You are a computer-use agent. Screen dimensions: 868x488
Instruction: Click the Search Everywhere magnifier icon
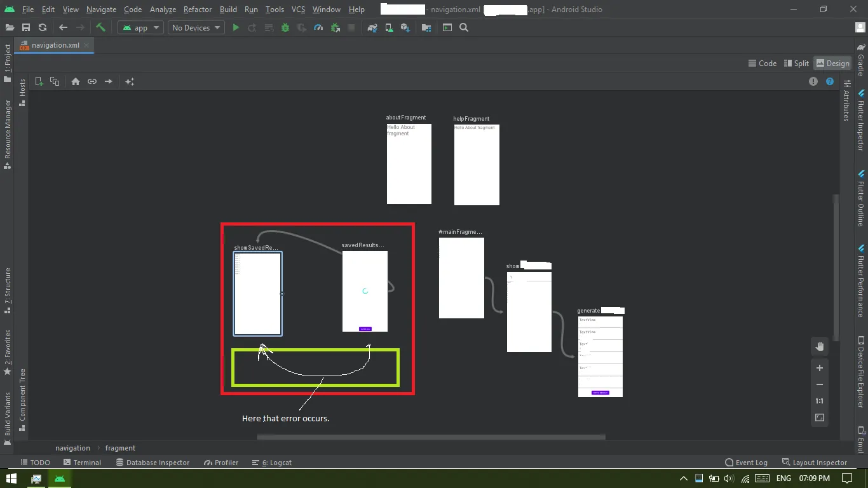[464, 27]
